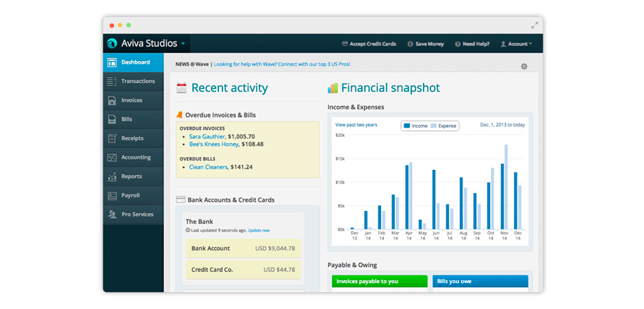644x309 pixels.
Task: Open the Accounting section
Action: point(133,158)
